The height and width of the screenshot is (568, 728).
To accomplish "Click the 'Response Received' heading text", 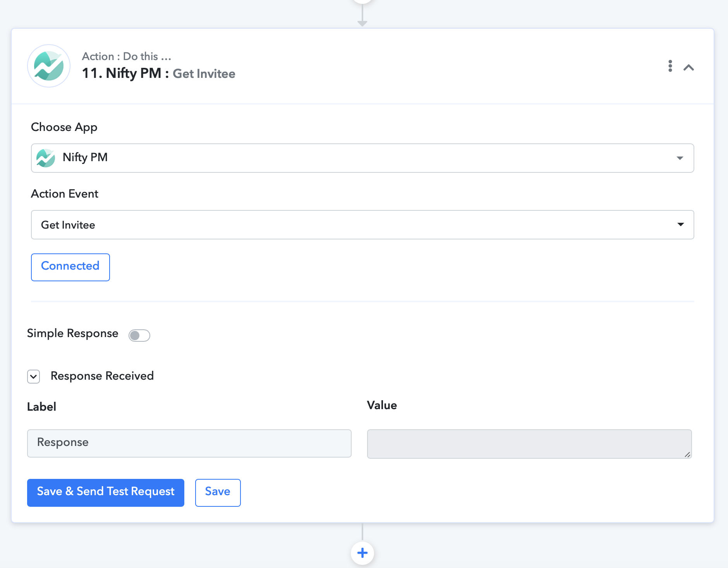I will click(x=102, y=376).
